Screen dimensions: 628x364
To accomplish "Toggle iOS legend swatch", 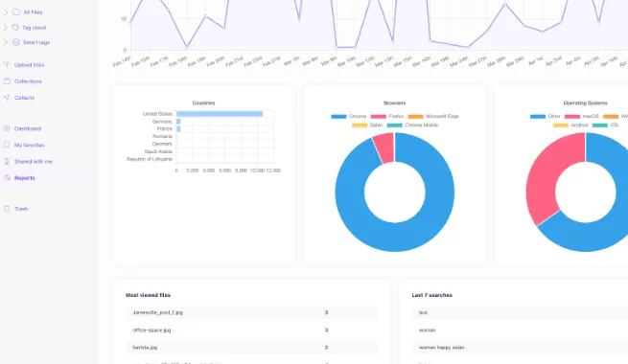I will point(600,125).
